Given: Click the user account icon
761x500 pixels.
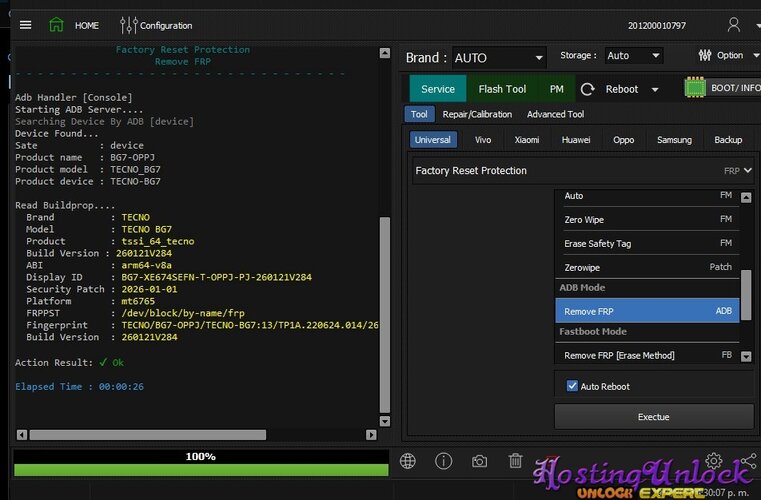Looking at the screenshot, I should click(x=734, y=25).
